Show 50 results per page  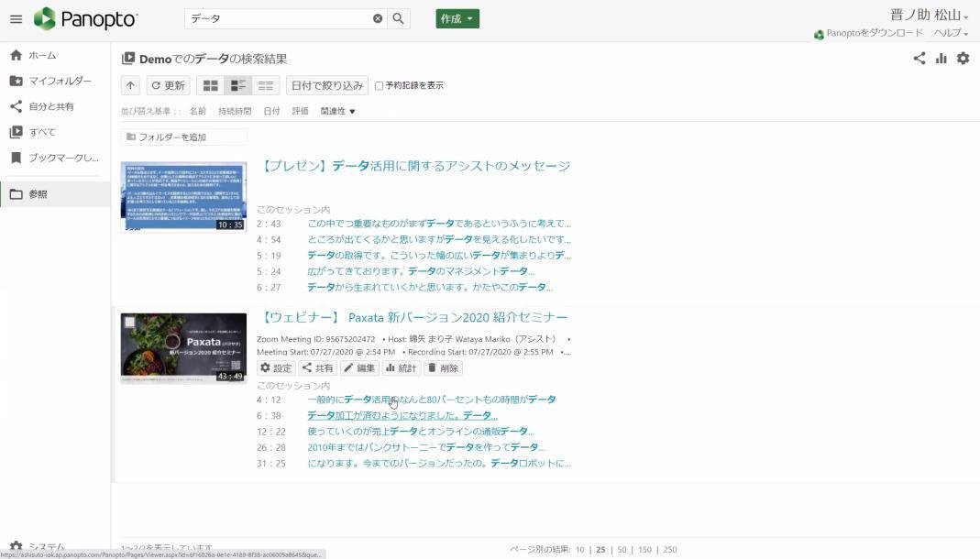pos(622,550)
